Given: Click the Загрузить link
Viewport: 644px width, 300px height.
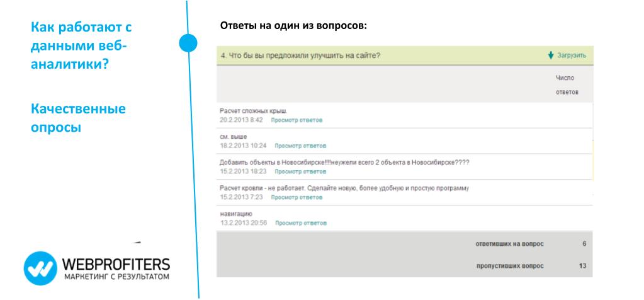Looking at the screenshot, I should pyautogui.click(x=572, y=55).
